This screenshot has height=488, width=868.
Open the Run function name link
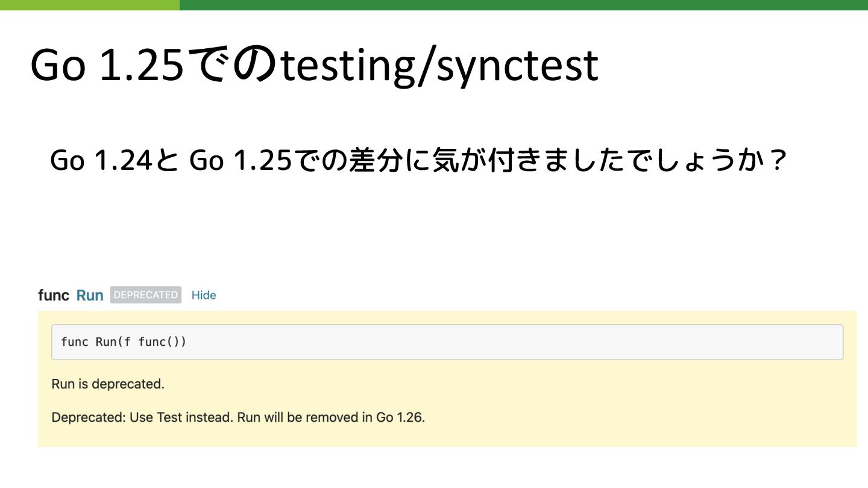tap(90, 295)
